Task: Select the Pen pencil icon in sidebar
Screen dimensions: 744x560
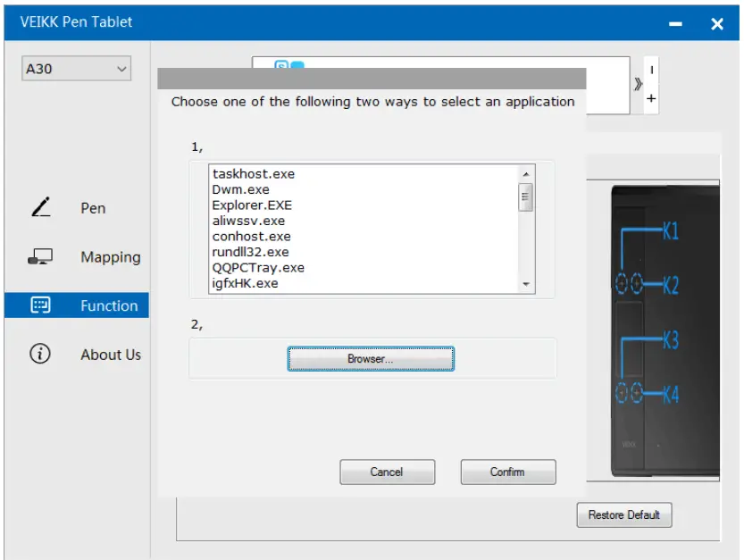Action: tap(41, 207)
